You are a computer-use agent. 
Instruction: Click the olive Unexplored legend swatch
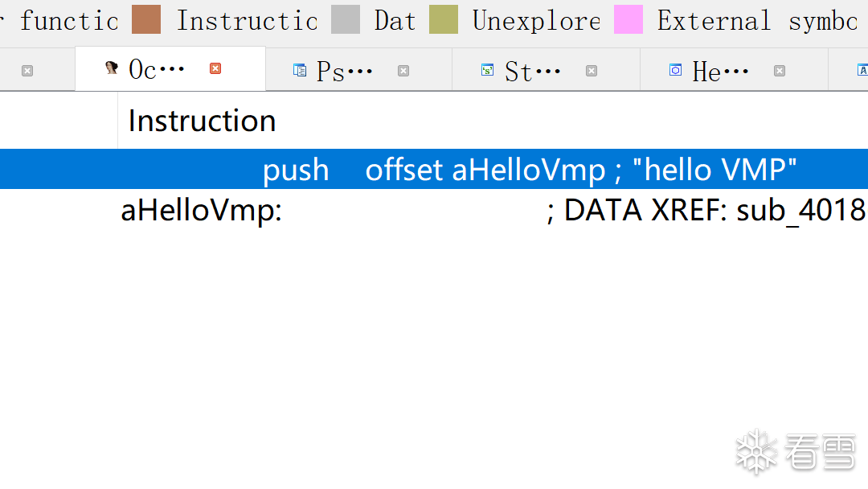[444, 19]
